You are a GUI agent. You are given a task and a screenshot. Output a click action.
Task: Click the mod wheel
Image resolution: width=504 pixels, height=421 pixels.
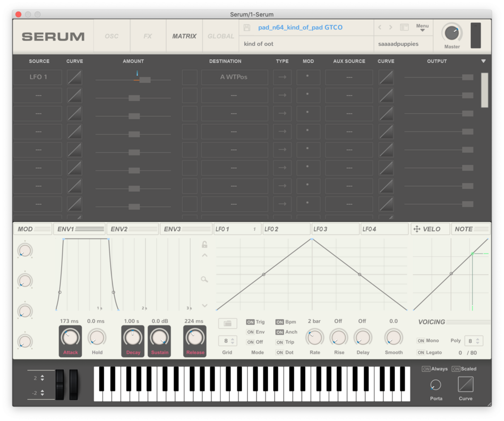click(x=74, y=385)
